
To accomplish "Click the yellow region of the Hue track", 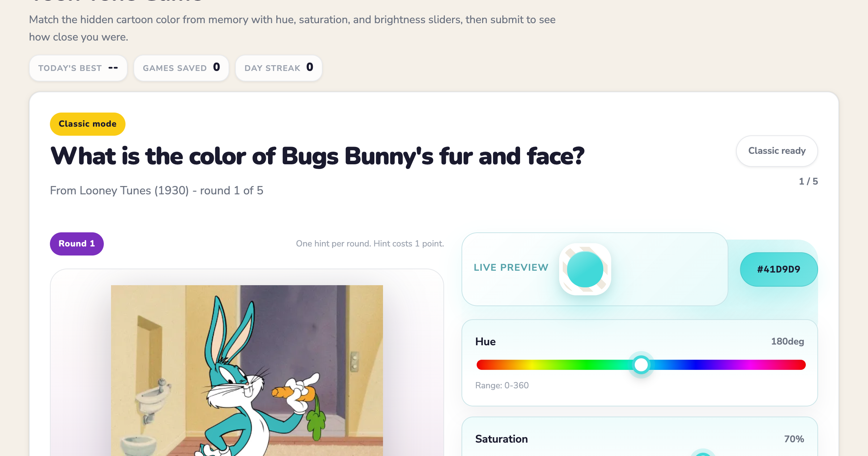I will point(532,365).
